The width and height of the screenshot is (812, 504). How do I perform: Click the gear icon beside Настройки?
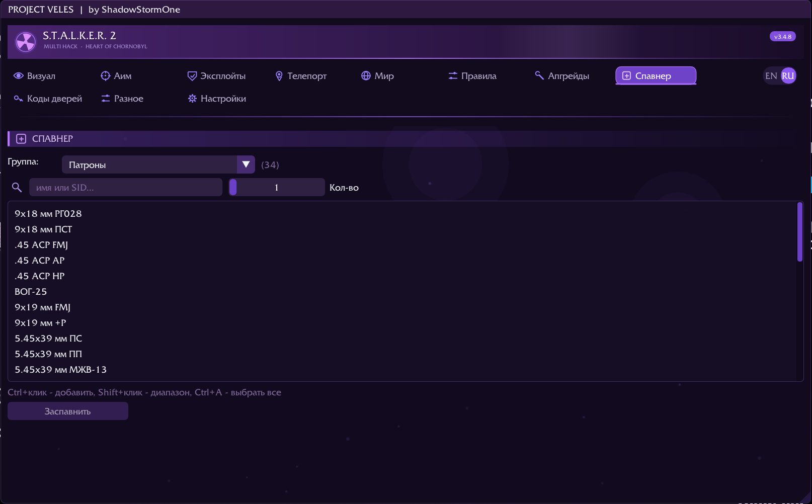(192, 99)
